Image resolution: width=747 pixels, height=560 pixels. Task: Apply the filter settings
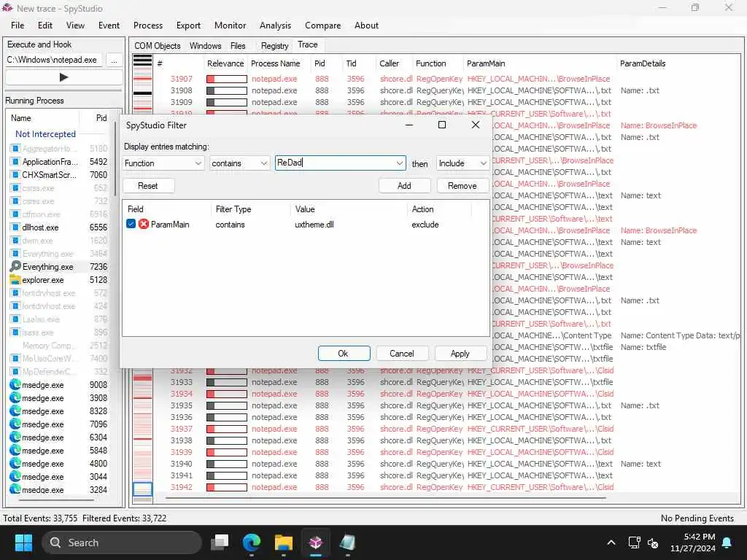pos(461,354)
